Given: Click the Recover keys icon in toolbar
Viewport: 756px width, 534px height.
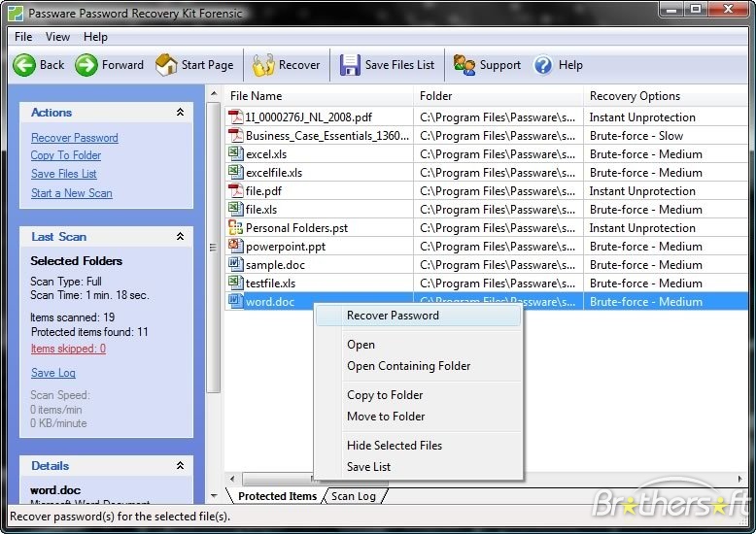Looking at the screenshot, I should 263,65.
